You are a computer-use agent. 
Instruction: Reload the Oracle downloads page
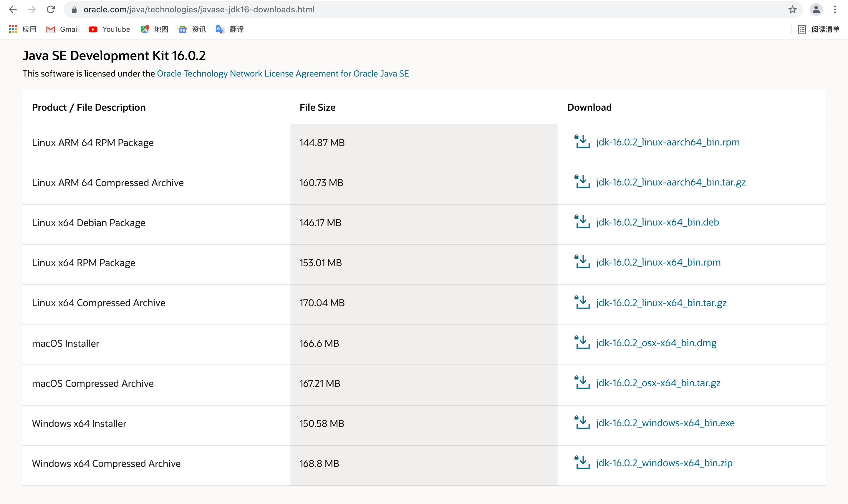click(x=51, y=9)
